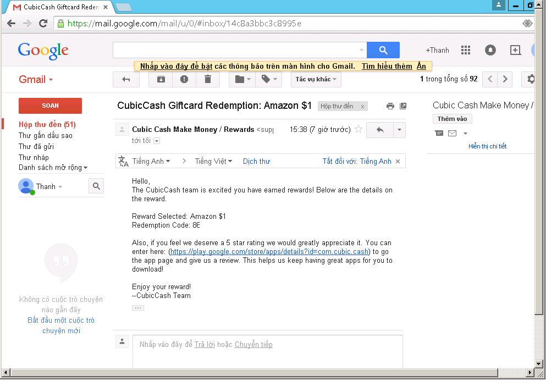
Task: Hide the notification bar with Ẩn
Action: (x=421, y=66)
